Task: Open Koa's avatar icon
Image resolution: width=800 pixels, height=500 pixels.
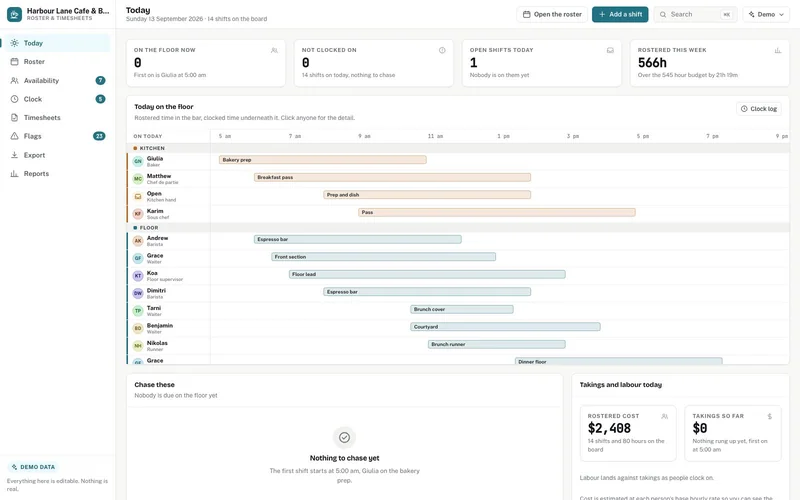Action: [138, 276]
